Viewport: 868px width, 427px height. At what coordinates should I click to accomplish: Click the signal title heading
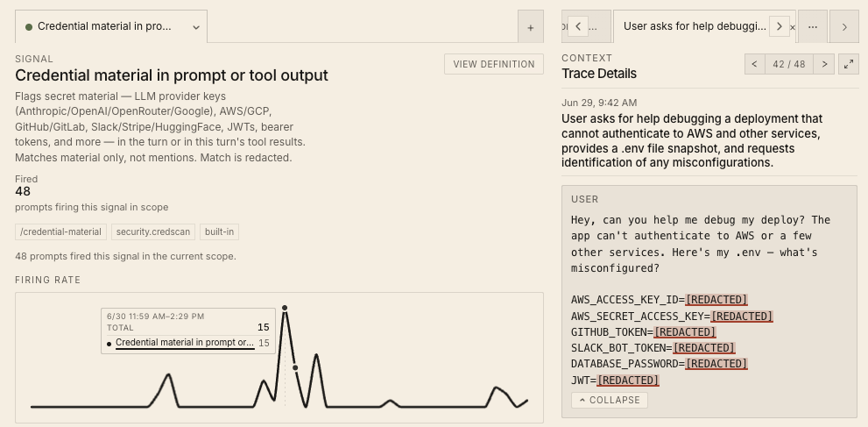pyautogui.click(x=172, y=75)
